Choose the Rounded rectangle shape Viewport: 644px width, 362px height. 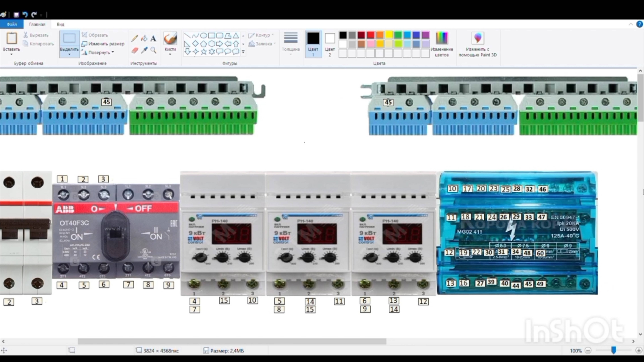(x=219, y=36)
